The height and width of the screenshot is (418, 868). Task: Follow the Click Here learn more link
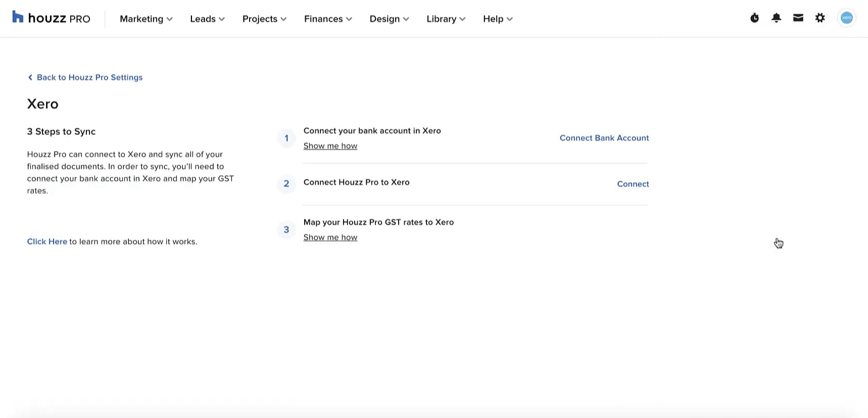47,241
